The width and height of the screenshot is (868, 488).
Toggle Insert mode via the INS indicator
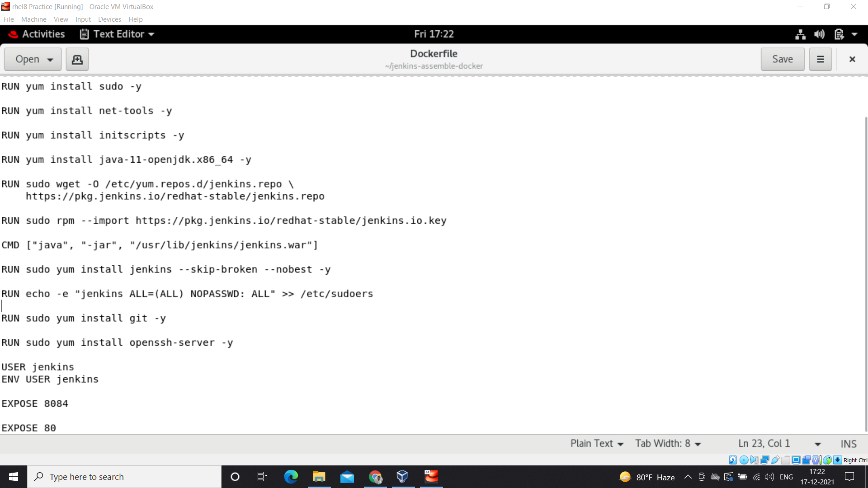(848, 444)
